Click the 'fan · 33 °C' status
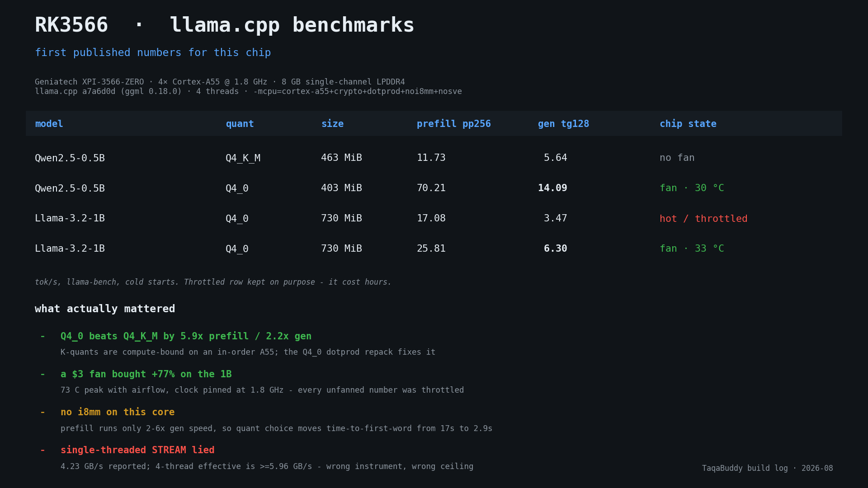 pos(692,249)
